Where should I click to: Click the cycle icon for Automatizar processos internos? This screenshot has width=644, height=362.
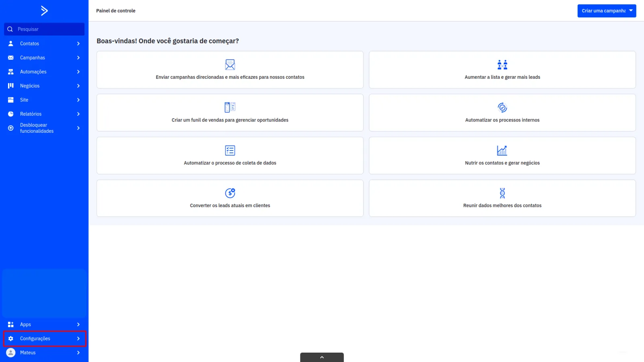(x=502, y=107)
